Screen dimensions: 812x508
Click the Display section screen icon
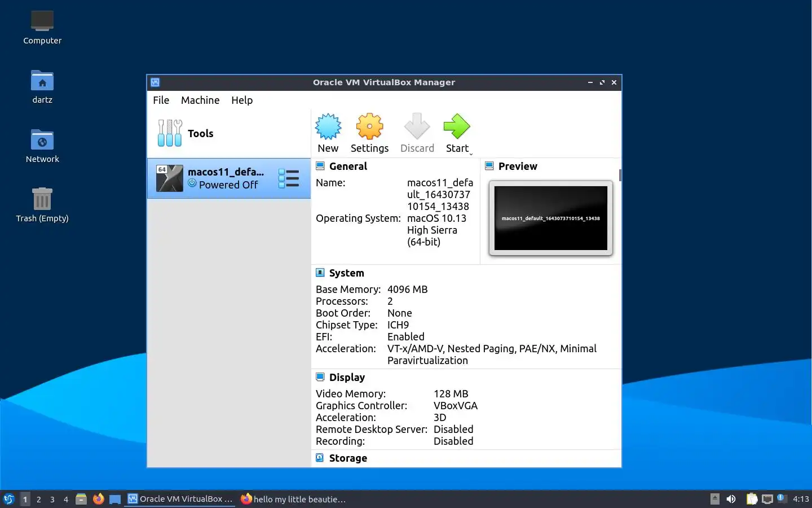(320, 377)
